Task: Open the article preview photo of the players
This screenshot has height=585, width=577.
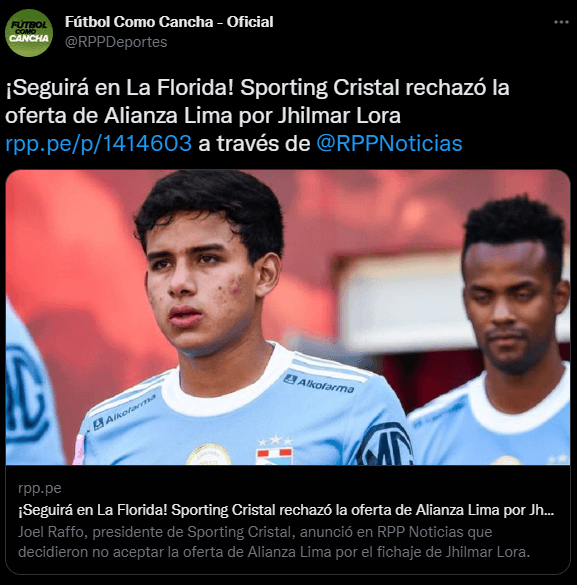Action: pos(288,317)
